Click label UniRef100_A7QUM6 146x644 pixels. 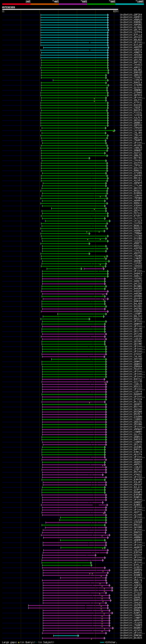[131, 85]
